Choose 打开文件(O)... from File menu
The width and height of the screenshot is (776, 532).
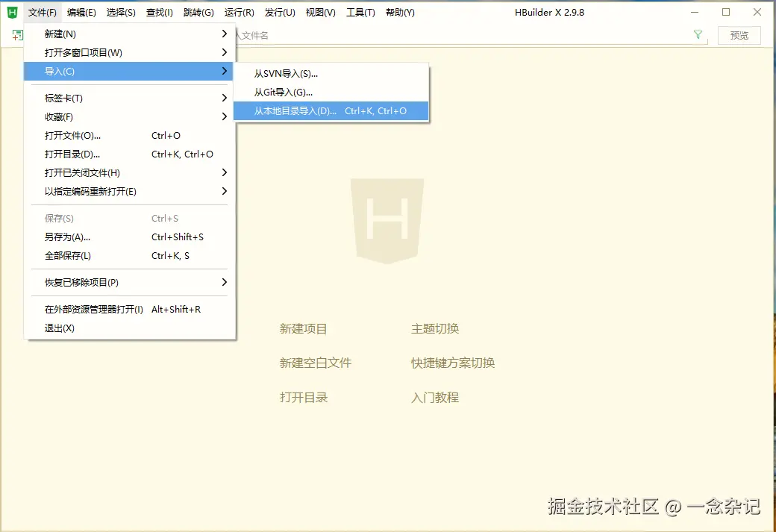[130, 136]
